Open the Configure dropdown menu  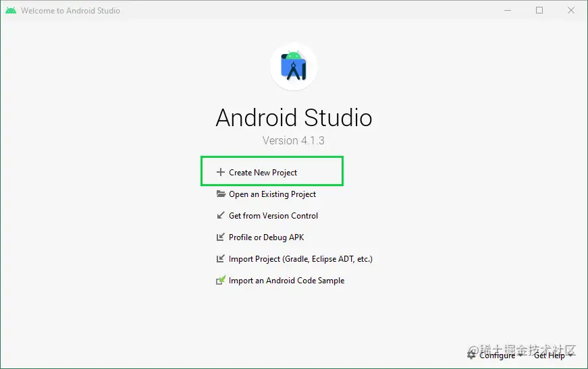pos(500,355)
